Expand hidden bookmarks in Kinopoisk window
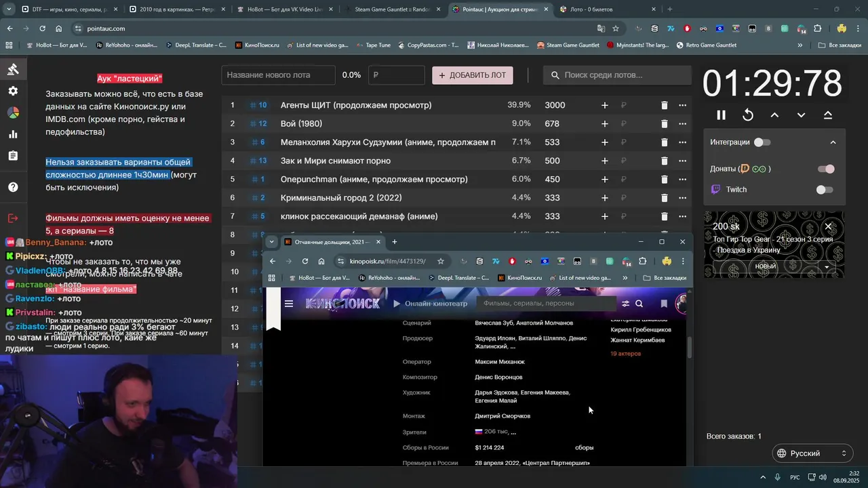The image size is (868, 488). pos(625,277)
